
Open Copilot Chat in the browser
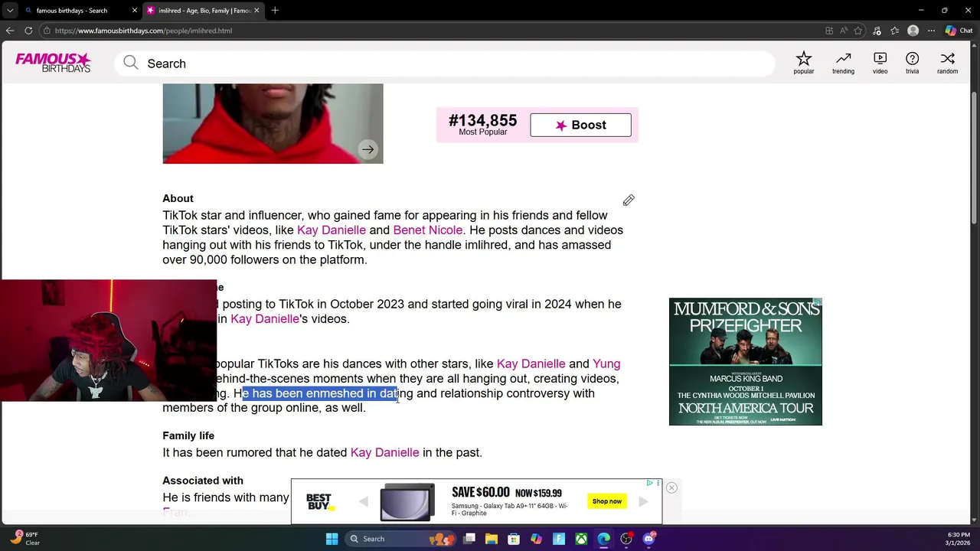pos(959,31)
